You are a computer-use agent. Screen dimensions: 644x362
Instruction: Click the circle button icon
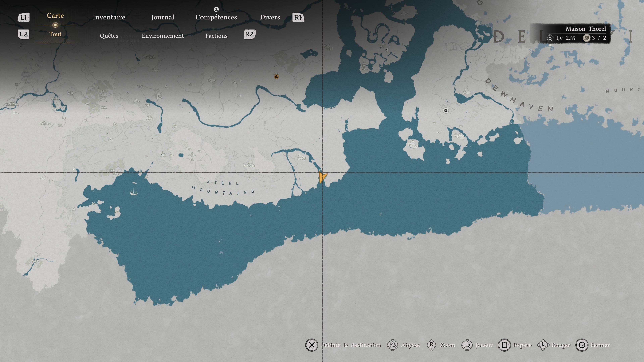[x=582, y=345]
